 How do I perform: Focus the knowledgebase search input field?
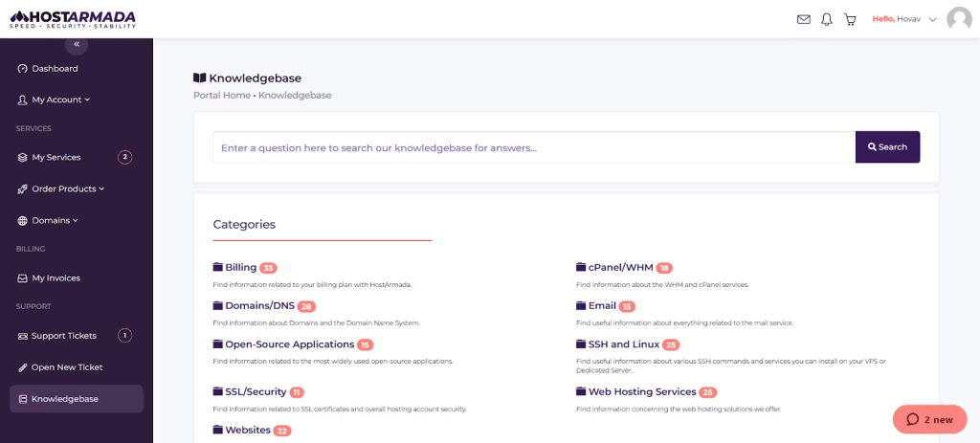pyautogui.click(x=533, y=147)
